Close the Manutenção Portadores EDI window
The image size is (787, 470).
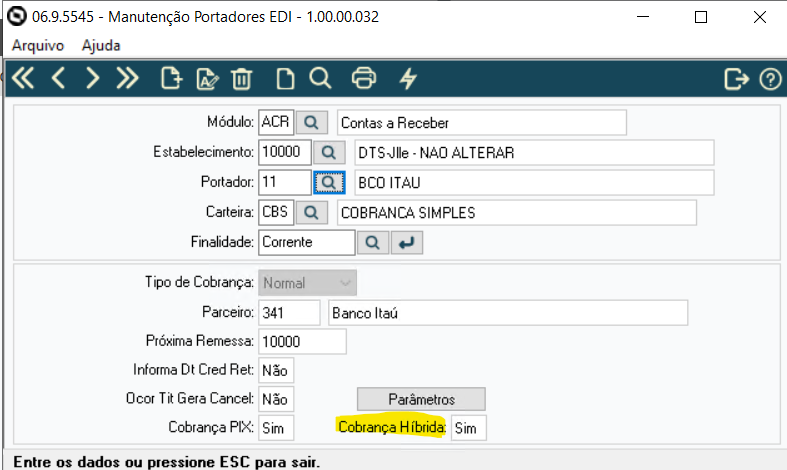[759, 17]
